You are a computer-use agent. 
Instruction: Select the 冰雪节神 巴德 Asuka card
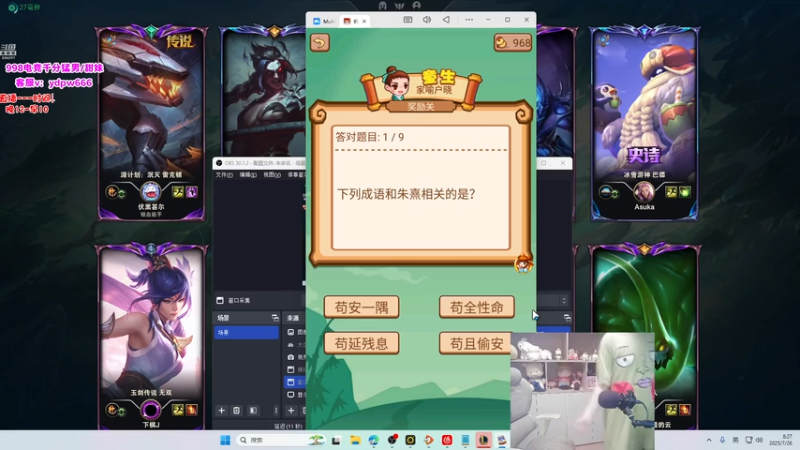[x=644, y=124]
